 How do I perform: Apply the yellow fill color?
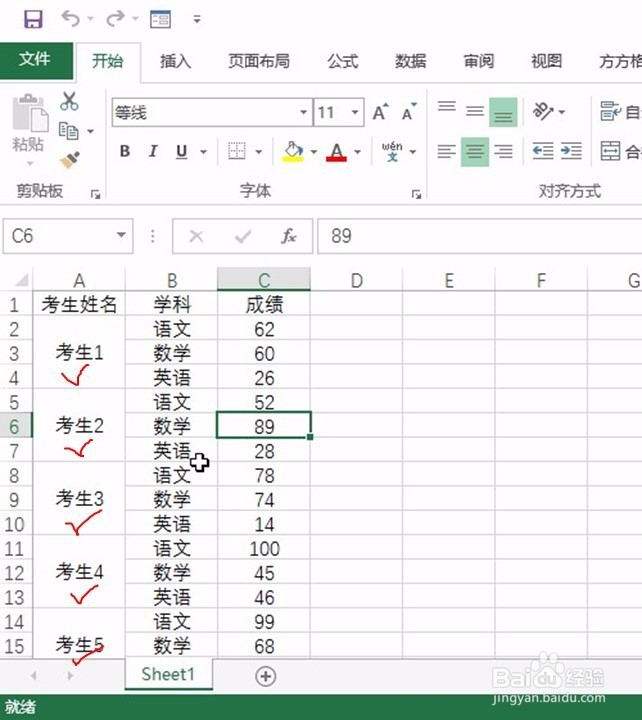293,151
